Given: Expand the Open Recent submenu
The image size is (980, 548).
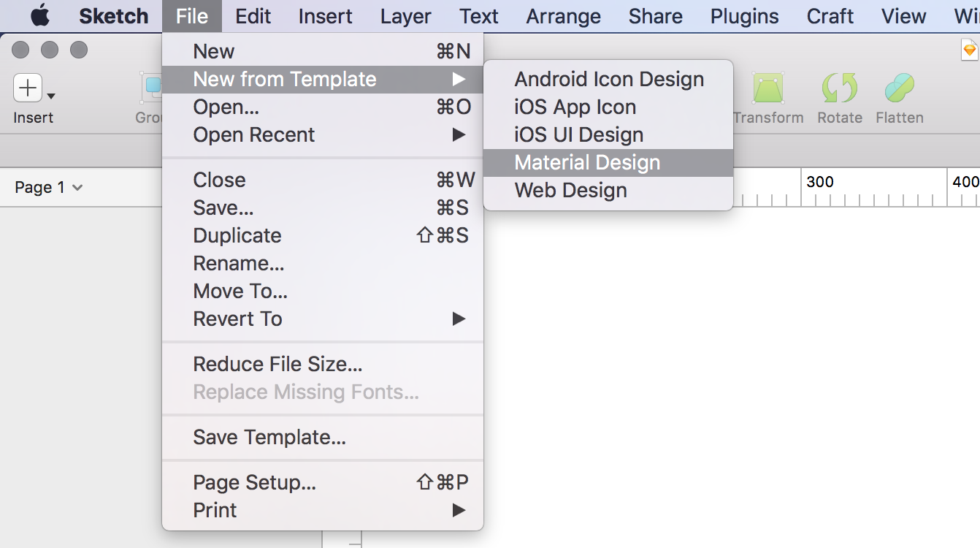Looking at the screenshot, I should click(323, 134).
